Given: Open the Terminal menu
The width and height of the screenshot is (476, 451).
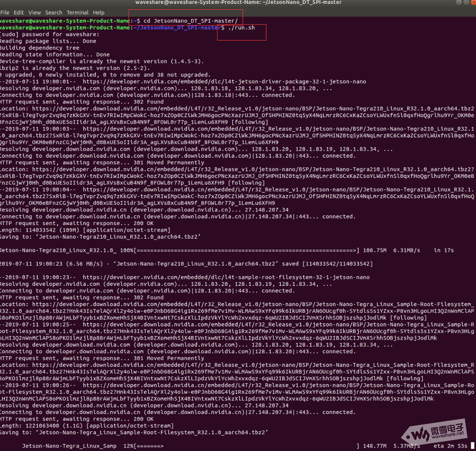Looking at the screenshot, I should click(x=77, y=12).
